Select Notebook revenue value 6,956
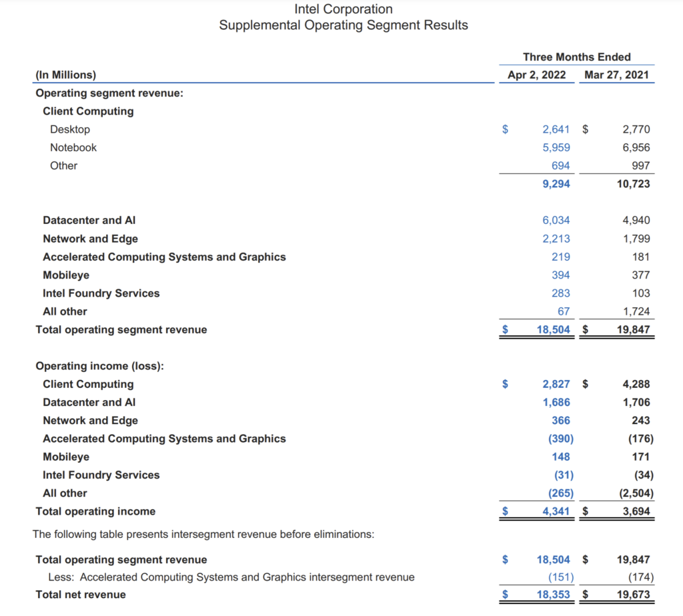 pos(636,147)
